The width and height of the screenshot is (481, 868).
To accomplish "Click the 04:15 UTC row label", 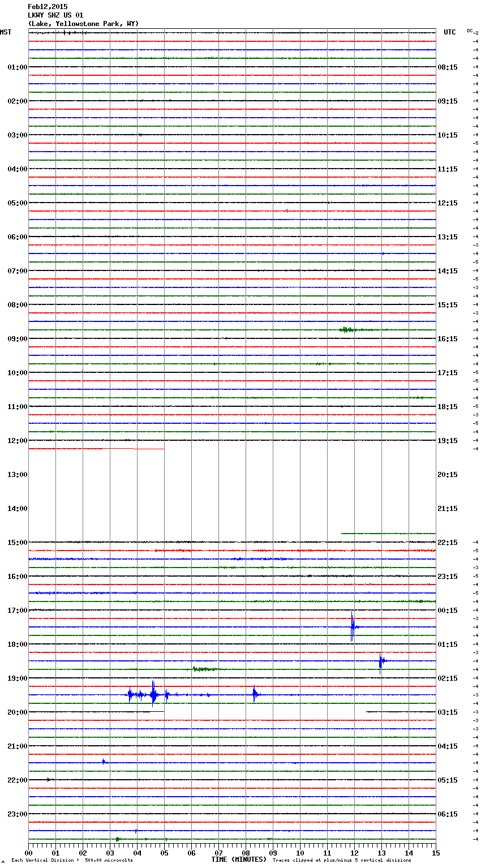I will coord(448,746).
